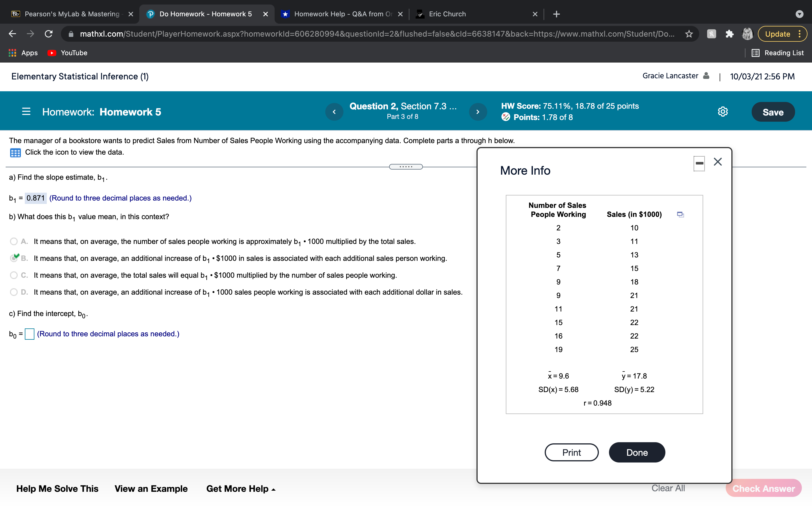Open the homework hamburger menu
Viewport: 812px width, 507px height.
(26, 112)
